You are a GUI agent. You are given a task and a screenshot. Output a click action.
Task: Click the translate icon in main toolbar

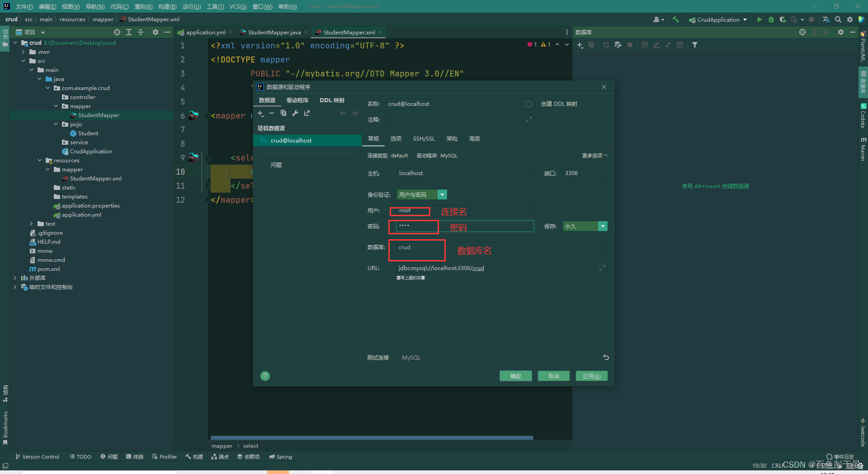click(x=826, y=19)
